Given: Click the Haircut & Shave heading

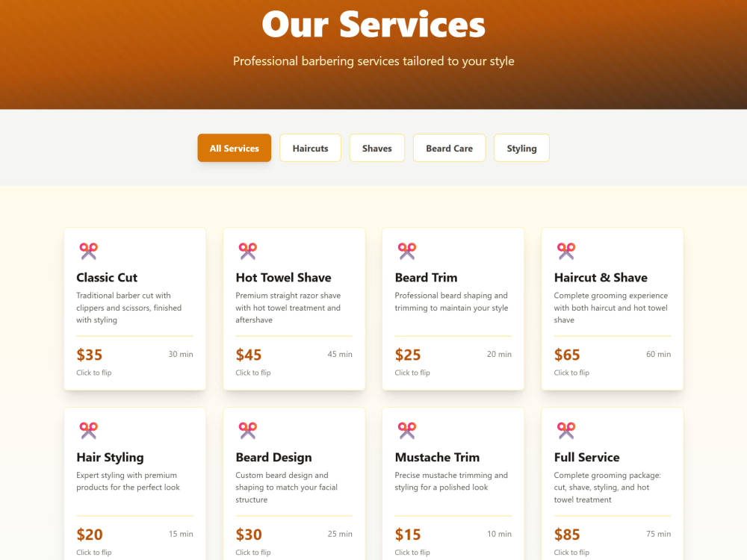Looking at the screenshot, I should point(601,278).
